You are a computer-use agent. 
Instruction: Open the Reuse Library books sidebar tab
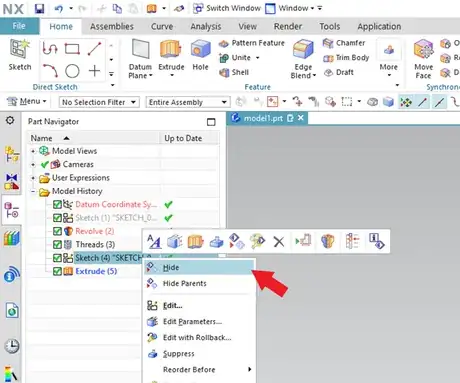click(12, 238)
